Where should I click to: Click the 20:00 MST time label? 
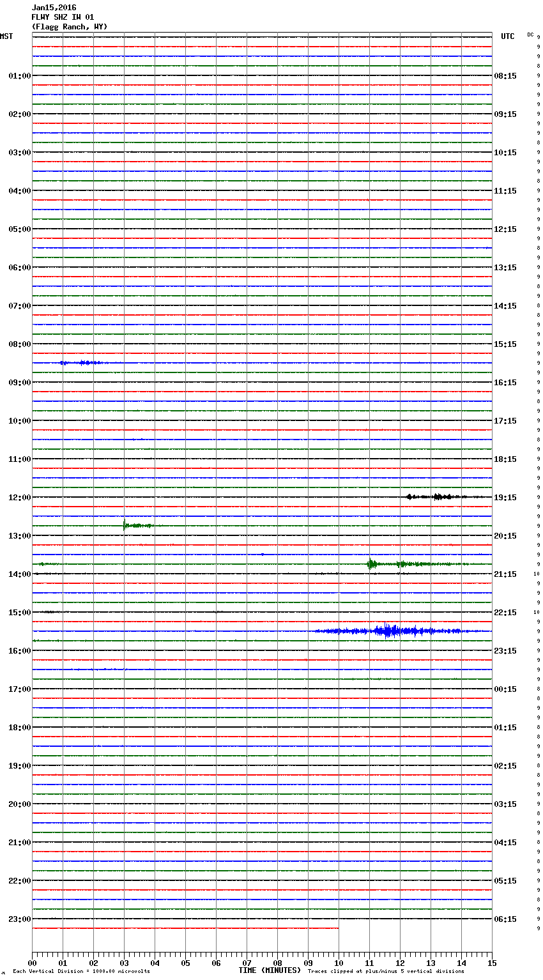pyautogui.click(x=19, y=804)
